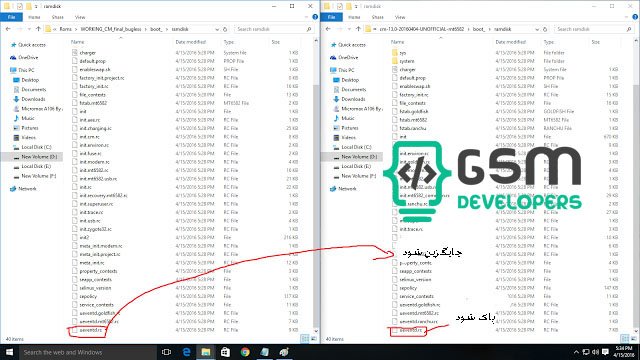
Task: Open help icon in left window ribbon
Action: coord(315,17)
